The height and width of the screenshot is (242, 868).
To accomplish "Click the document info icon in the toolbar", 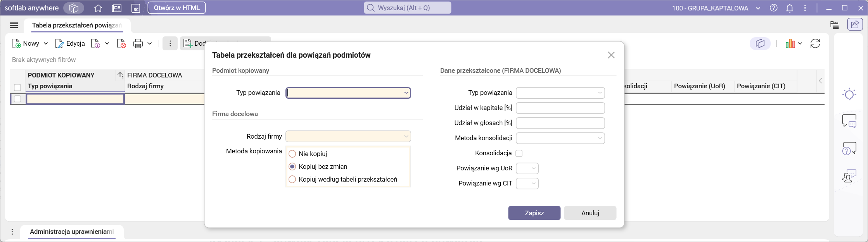I will pyautogui.click(x=95, y=43).
